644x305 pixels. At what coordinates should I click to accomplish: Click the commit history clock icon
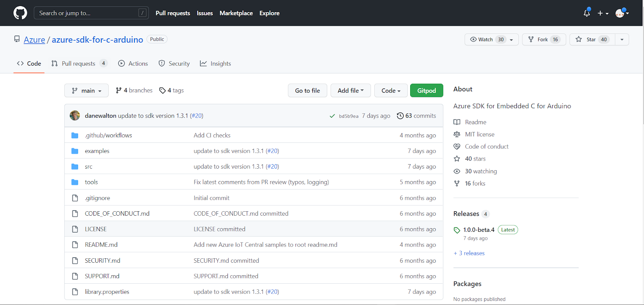[x=400, y=116]
